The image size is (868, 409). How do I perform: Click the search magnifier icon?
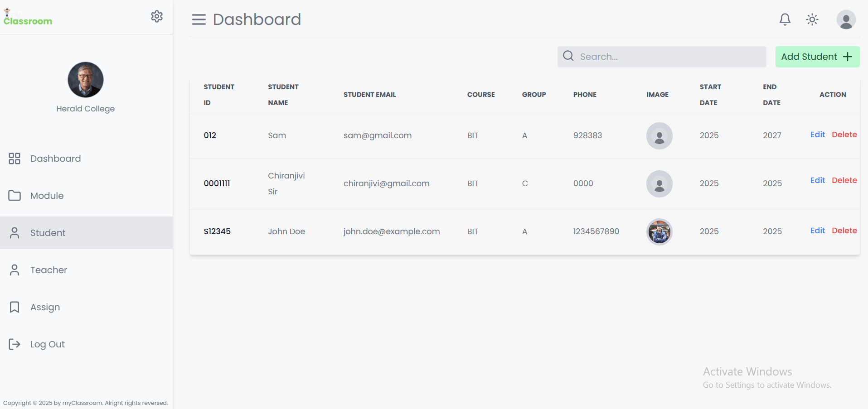[567, 56]
